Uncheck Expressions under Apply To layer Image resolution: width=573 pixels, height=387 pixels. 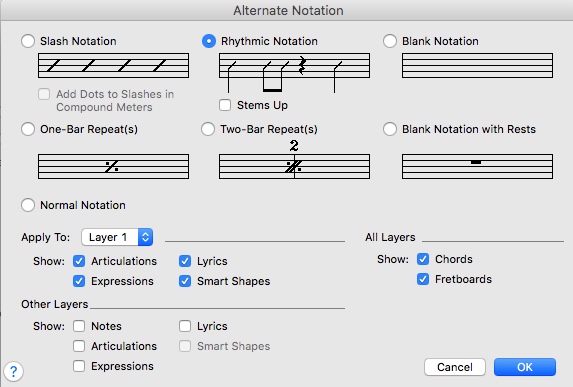pyautogui.click(x=79, y=281)
